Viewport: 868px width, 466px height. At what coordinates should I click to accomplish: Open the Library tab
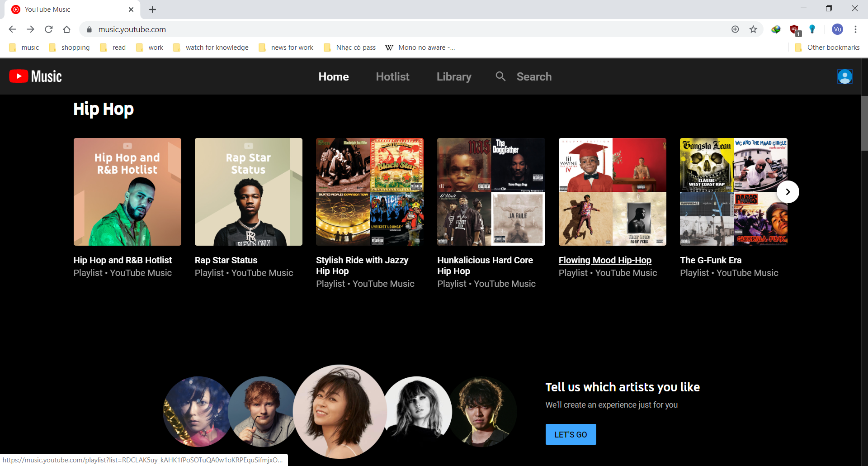[x=454, y=76]
